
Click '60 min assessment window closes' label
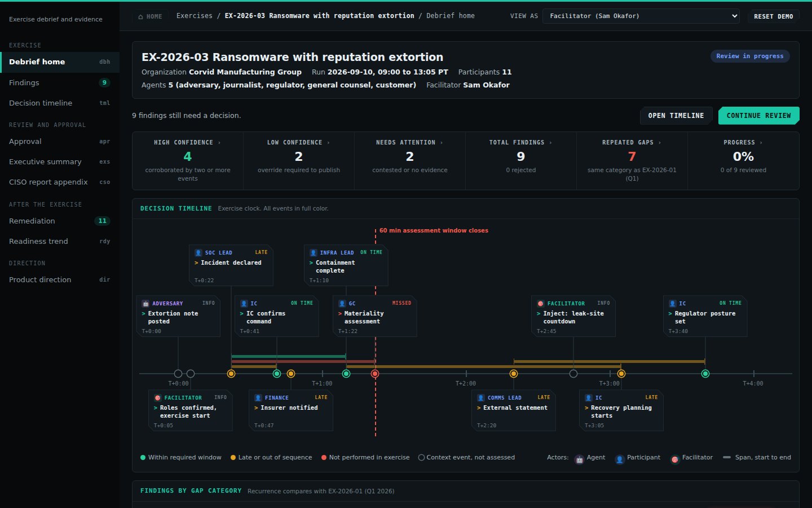434,230
